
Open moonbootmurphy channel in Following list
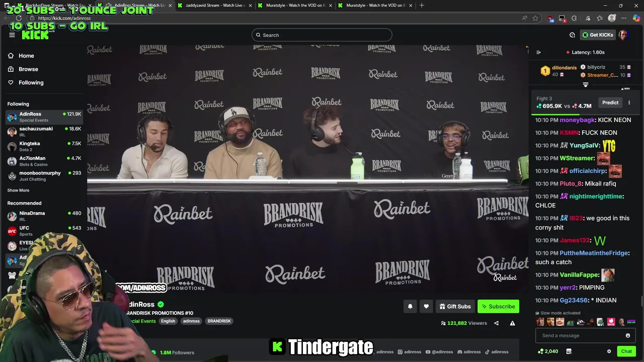pos(44,175)
